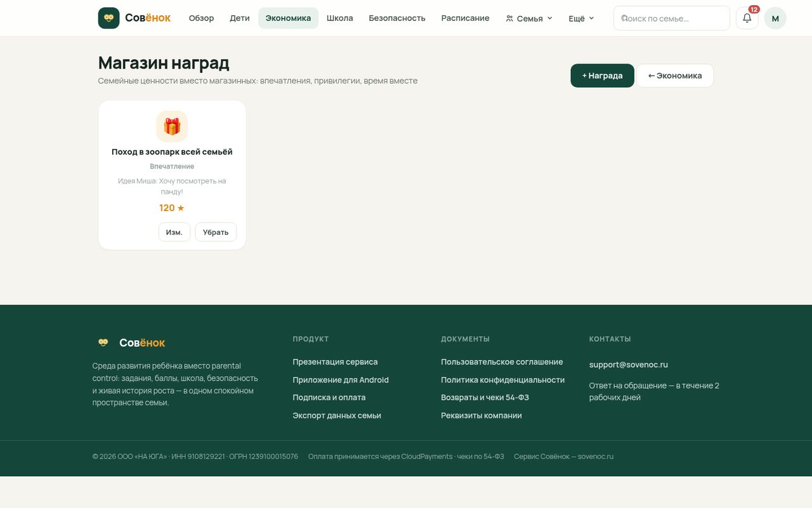The height and width of the screenshot is (508, 812).
Task: Open the notifications bell icon
Action: tap(747, 18)
